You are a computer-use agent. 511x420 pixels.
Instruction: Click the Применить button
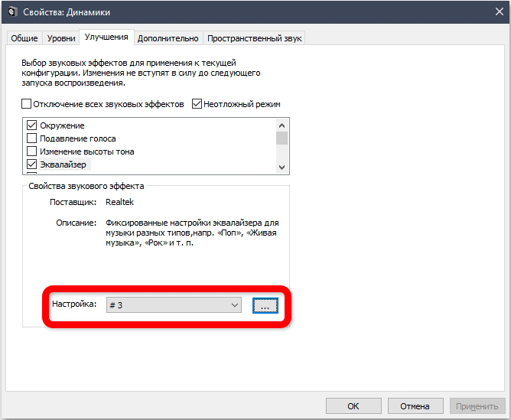pyautogui.click(x=477, y=406)
